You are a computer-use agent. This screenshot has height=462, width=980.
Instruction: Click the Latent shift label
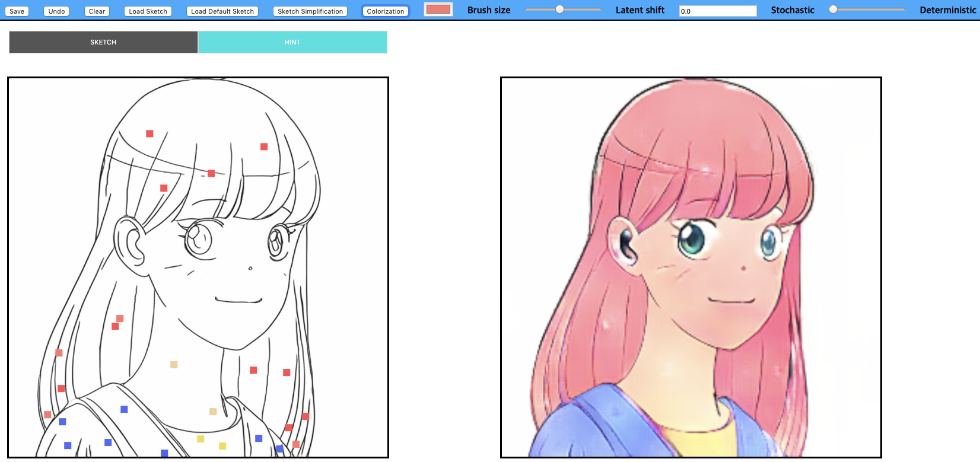click(x=640, y=10)
